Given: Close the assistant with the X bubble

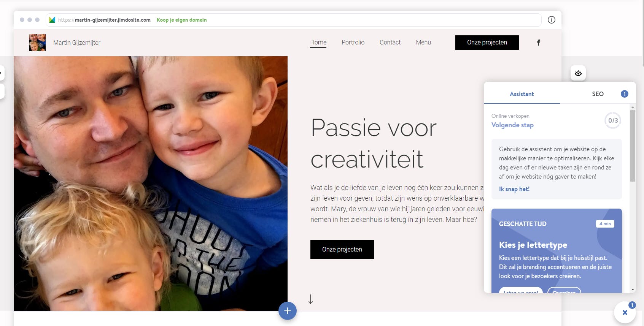Looking at the screenshot, I should coord(625,312).
